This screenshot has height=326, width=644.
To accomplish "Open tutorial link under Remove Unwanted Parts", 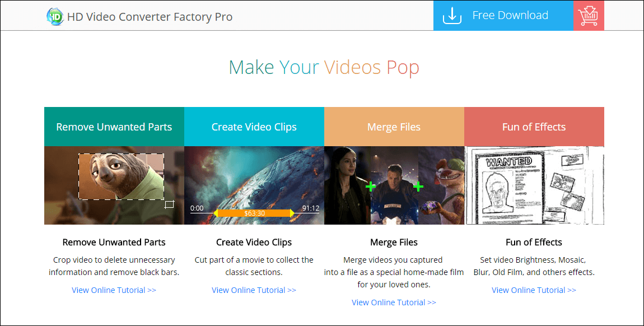I will pos(114,290).
